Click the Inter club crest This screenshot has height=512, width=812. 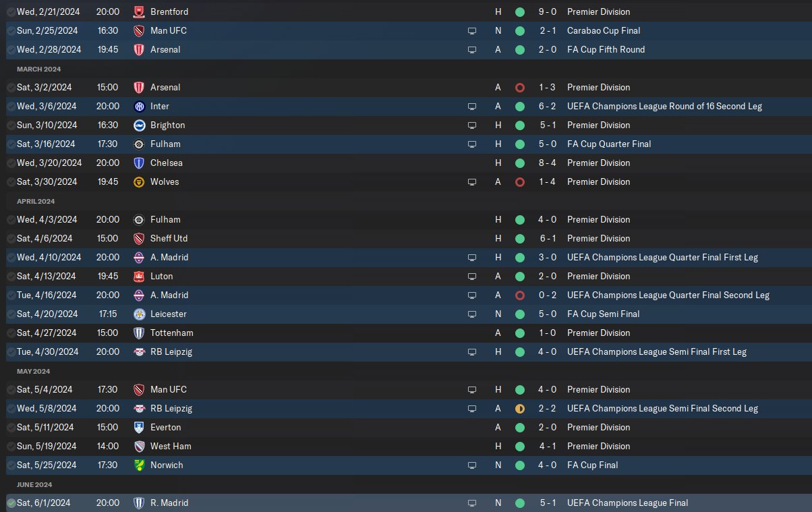(139, 107)
